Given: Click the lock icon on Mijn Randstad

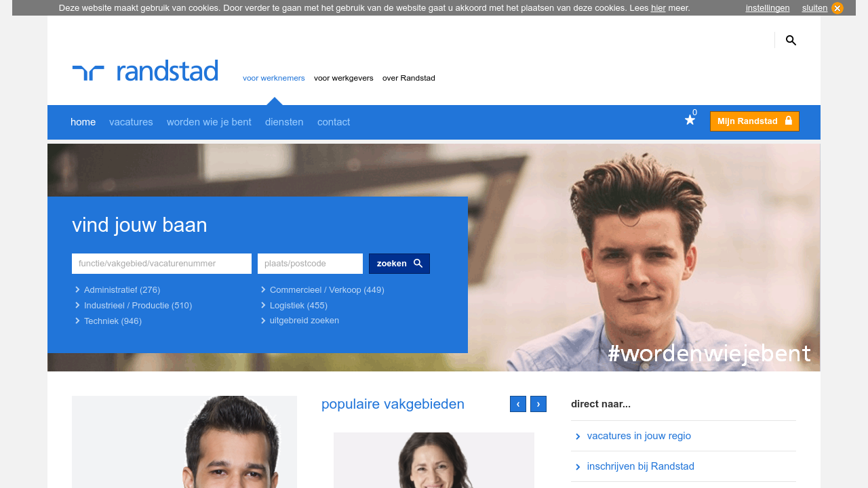Looking at the screenshot, I should coord(789,120).
